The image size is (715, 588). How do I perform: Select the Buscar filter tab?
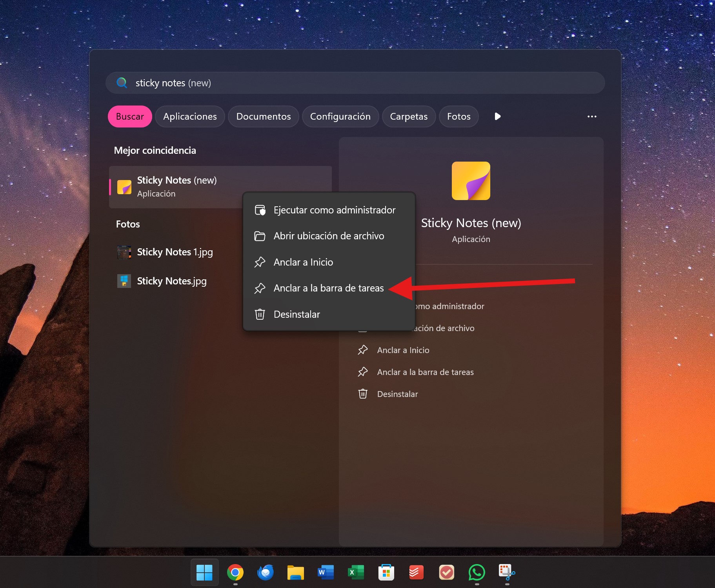[130, 117]
